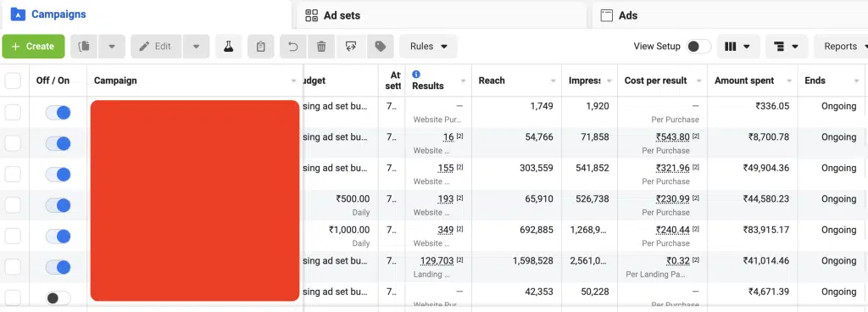Open the 155 results link
868x312 pixels.
pos(446,168)
